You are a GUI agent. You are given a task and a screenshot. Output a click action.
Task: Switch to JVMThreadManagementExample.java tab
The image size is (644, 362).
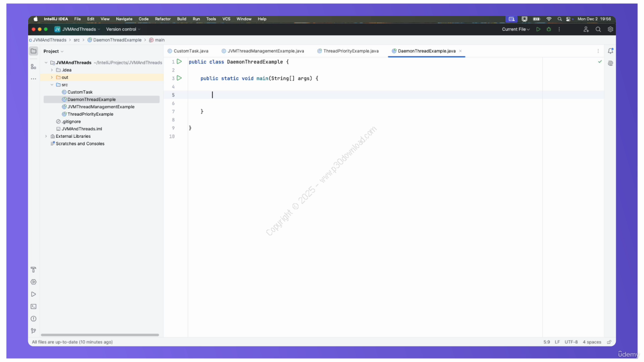263,51
